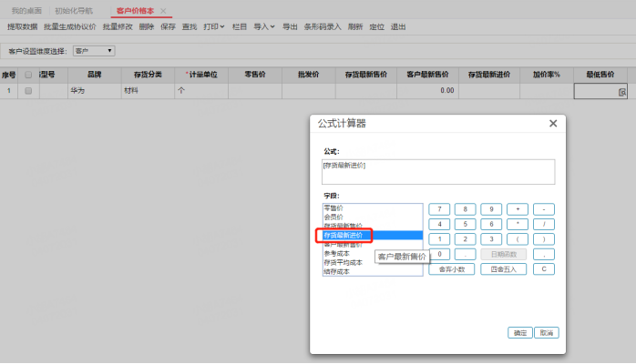Click into the 公式 formula text box
This screenshot has width=636, height=364.
pyautogui.click(x=438, y=172)
